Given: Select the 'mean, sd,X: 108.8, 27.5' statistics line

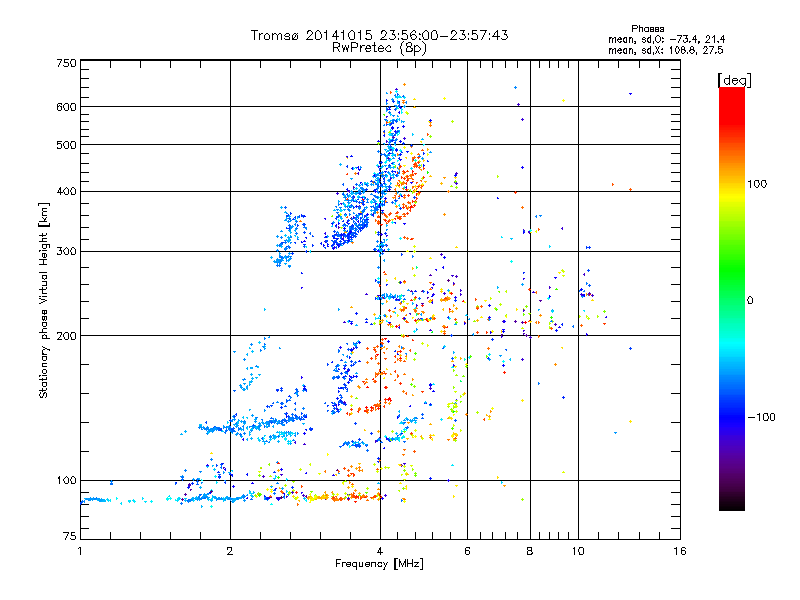Looking at the screenshot, I should coord(665,50).
